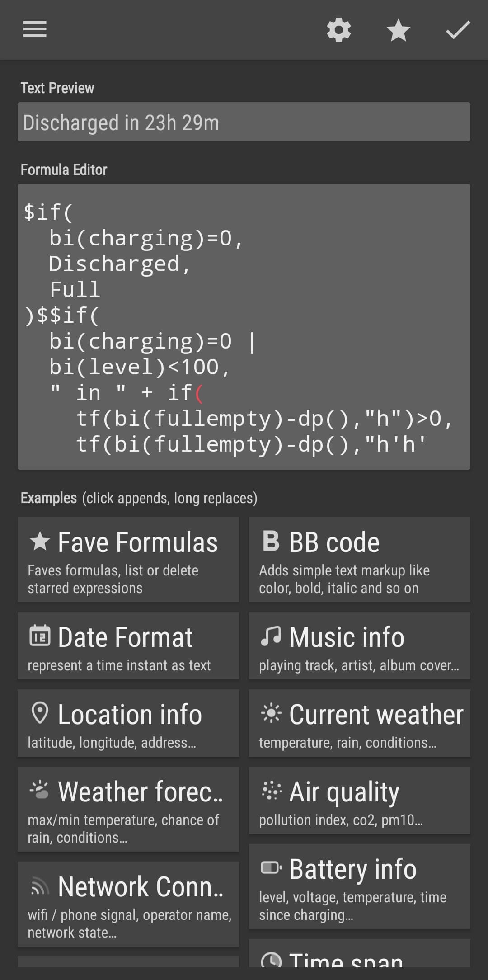Tap the Text Preview result field
488x980 pixels.
[x=244, y=122]
